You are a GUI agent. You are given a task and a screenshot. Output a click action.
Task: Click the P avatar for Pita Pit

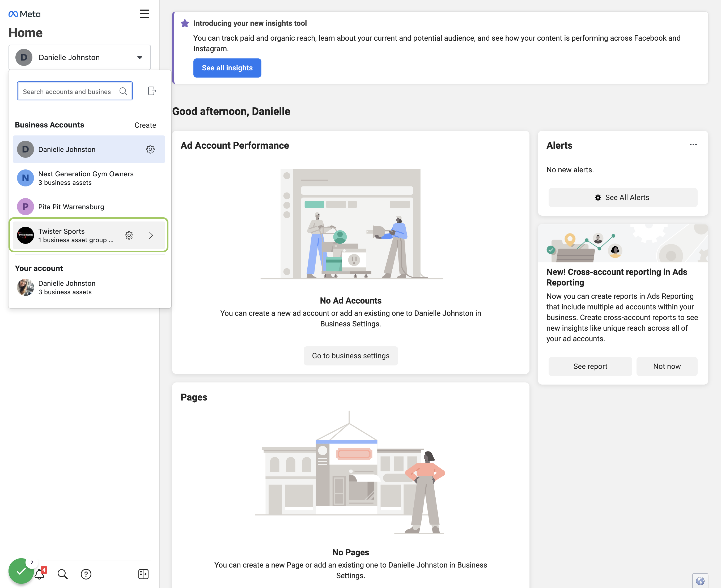click(x=26, y=207)
